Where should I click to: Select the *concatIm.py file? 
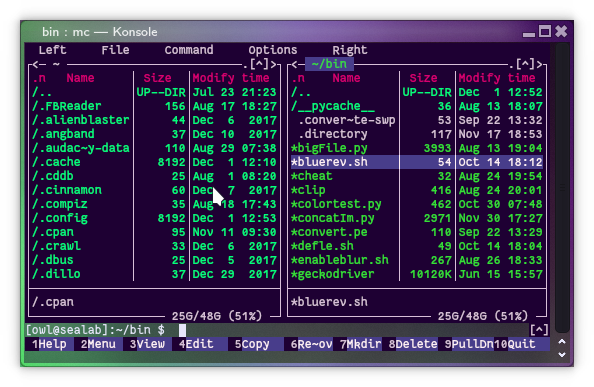[x=417, y=218]
